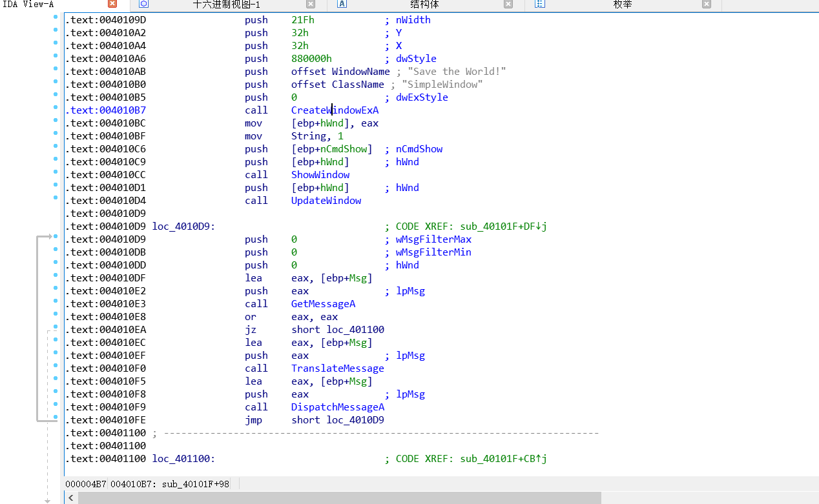Click the enums tab list icon
The height and width of the screenshot is (504, 819).
540,4
